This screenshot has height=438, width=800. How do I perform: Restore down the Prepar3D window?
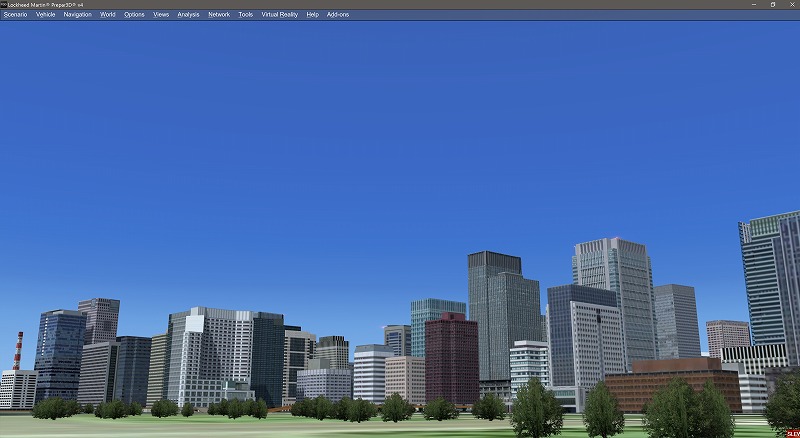[773, 5]
